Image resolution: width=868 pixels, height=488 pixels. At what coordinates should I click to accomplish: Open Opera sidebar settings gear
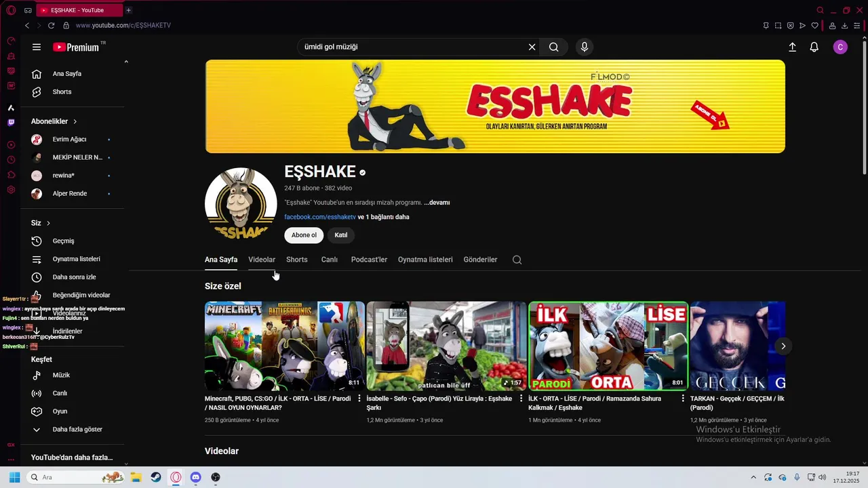pyautogui.click(x=11, y=190)
